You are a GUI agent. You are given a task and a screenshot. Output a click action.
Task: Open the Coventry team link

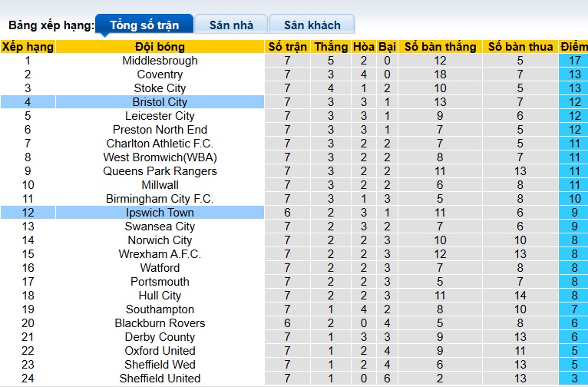click(160, 74)
